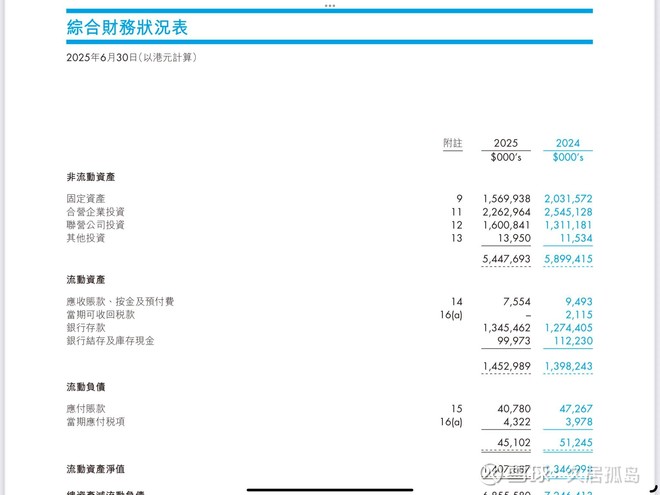The width and height of the screenshot is (660, 495).
Task: Select the 其他投資 row label
Action: tap(86, 238)
